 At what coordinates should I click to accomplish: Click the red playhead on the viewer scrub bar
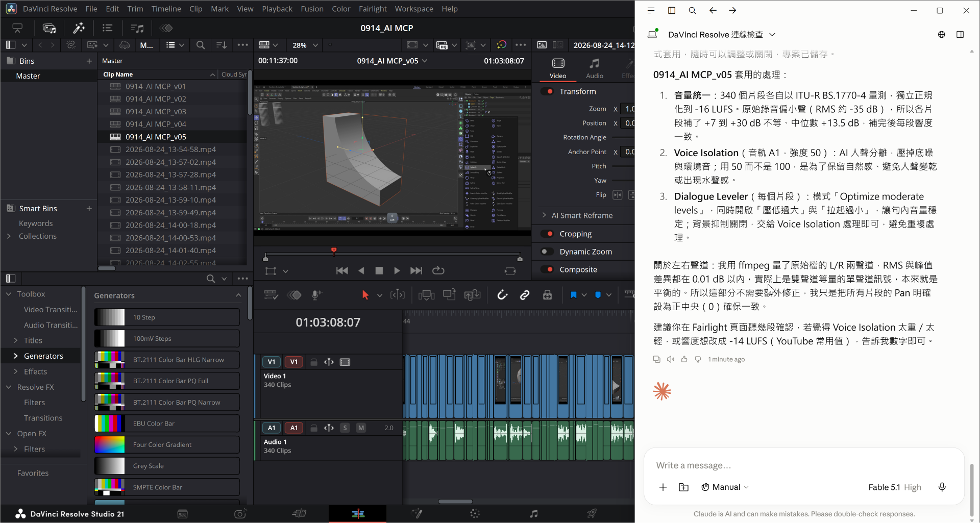point(334,251)
